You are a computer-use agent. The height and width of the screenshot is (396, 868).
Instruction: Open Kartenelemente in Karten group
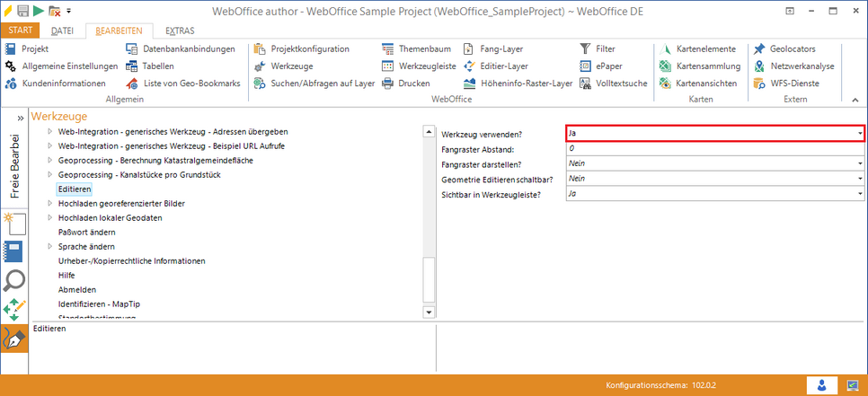(705, 48)
